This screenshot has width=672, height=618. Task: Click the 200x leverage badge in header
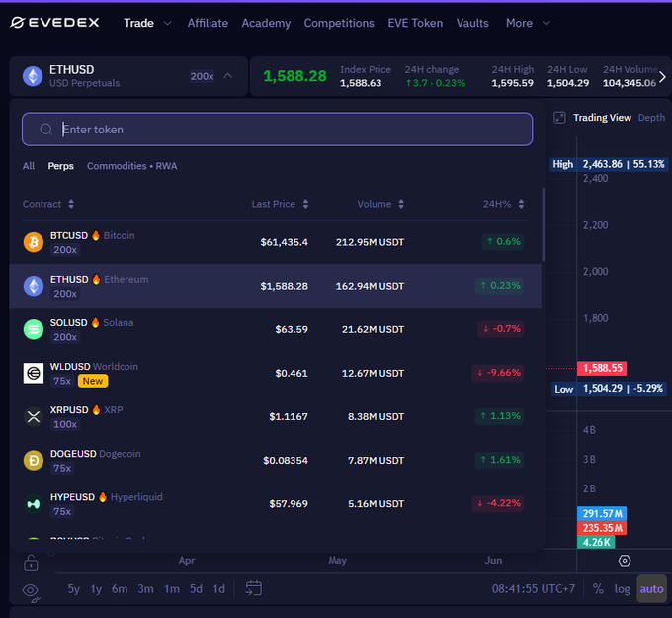(x=202, y=76)
